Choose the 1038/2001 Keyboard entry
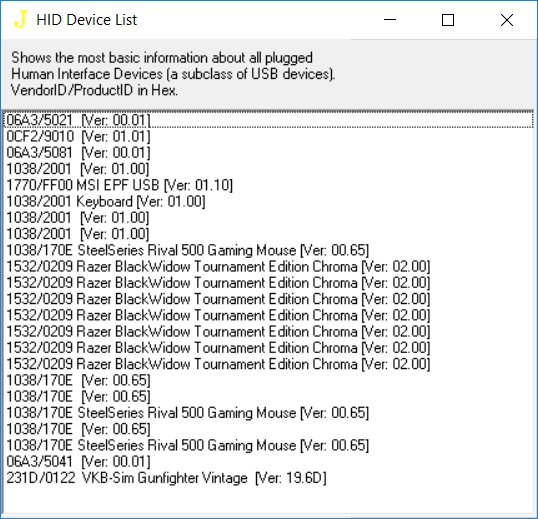 [269, 201]
